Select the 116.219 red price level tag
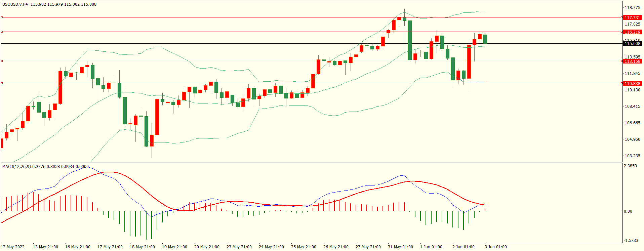The height and width of the screenshot is (251, 644). coord(632,32)
